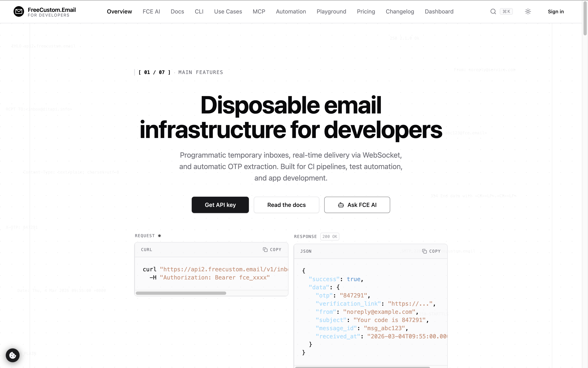Open the Docs nav item
This screenshot has height=368, width=588.
click(177, 11)
